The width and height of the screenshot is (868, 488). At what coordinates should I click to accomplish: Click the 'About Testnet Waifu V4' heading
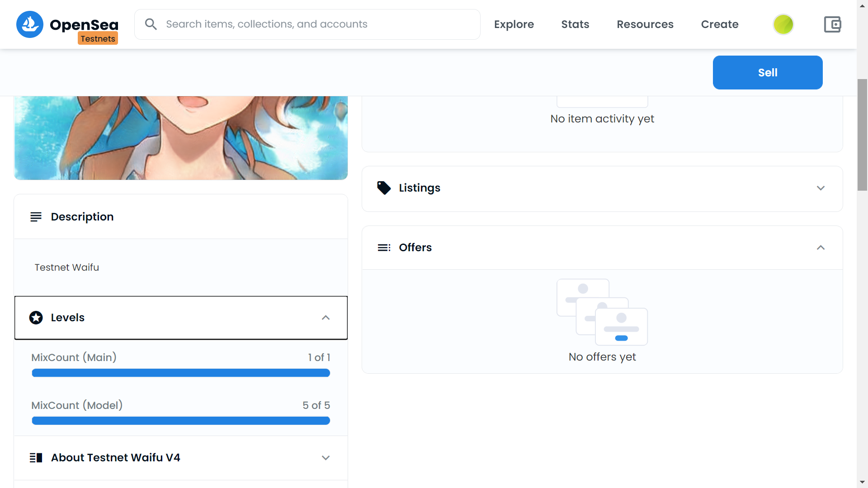[116, 458]
